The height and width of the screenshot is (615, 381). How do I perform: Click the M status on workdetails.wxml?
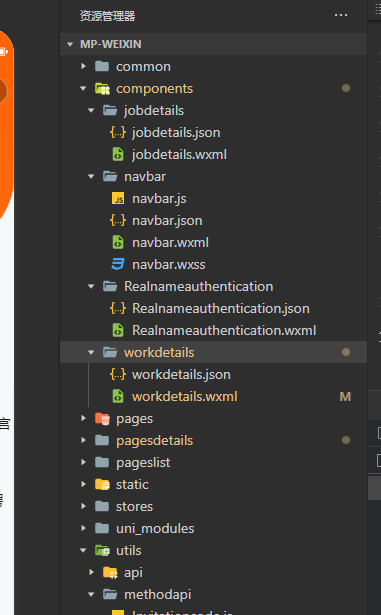point(345,397)
